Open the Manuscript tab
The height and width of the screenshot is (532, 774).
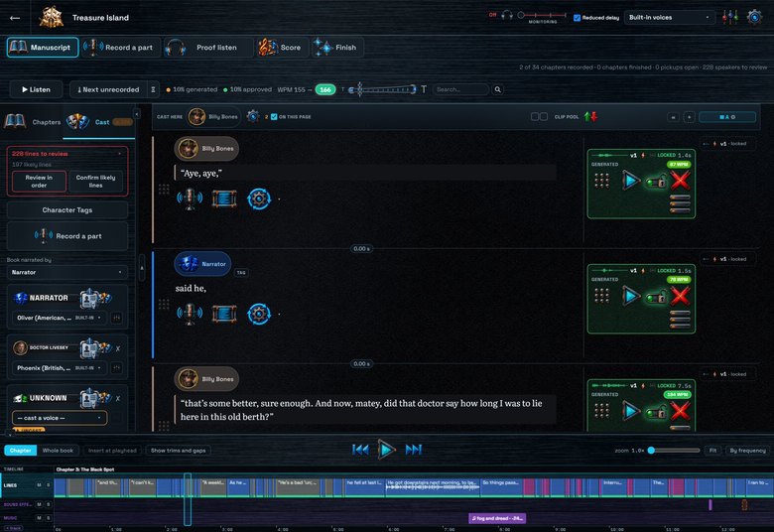[43, 48]
